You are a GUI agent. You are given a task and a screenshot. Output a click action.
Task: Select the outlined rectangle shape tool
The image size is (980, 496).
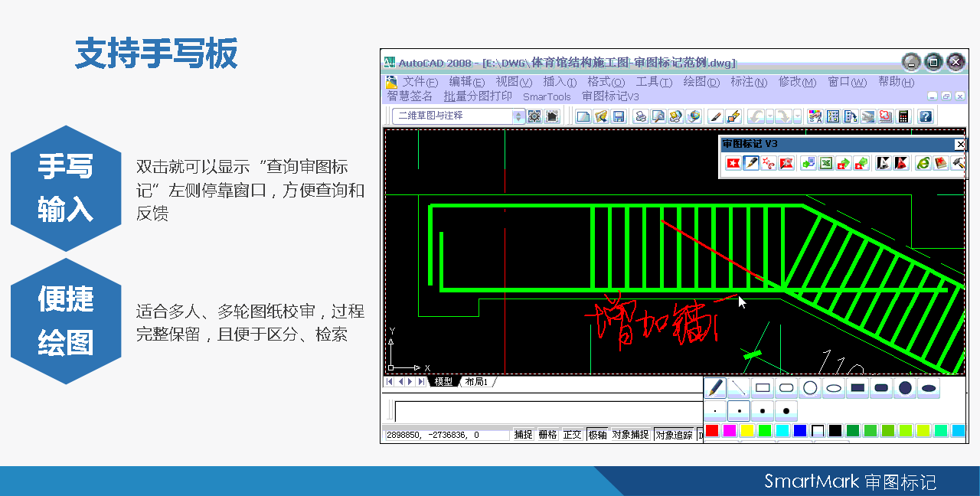pos(763,388)
